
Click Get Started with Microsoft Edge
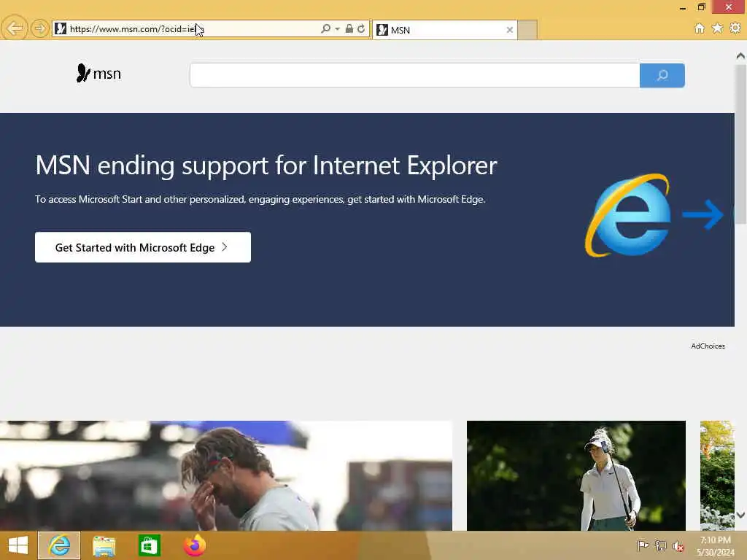click(x=143, y=247)
